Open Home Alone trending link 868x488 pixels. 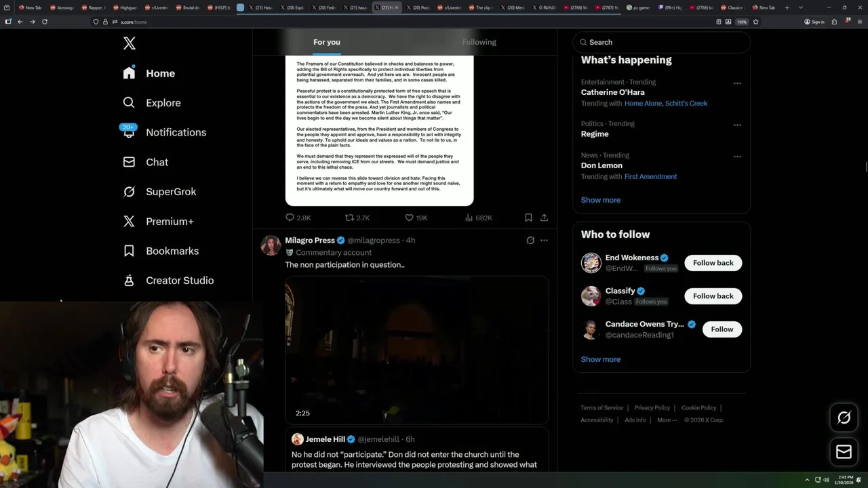point(643,103)
